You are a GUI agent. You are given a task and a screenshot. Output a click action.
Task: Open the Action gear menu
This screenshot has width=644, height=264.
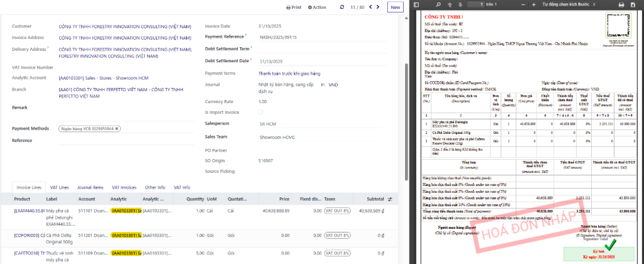pyautogui.click(x=317, y=8)
